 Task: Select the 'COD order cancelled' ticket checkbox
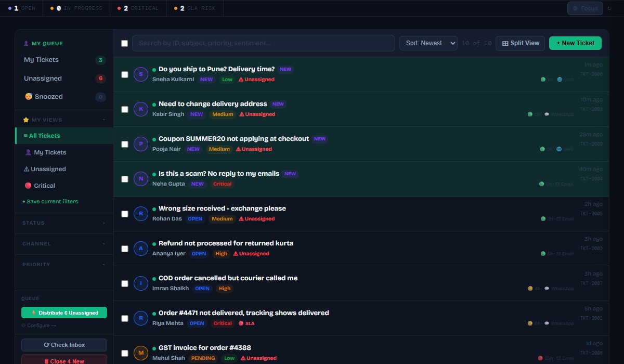(x=125, y=283)
